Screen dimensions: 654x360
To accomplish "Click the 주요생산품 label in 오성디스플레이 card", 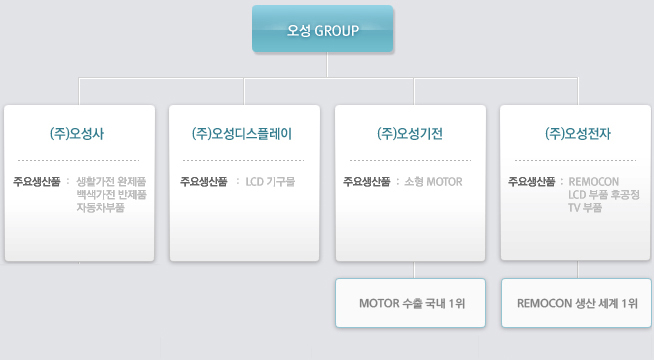I will click(x=204, y=181).
